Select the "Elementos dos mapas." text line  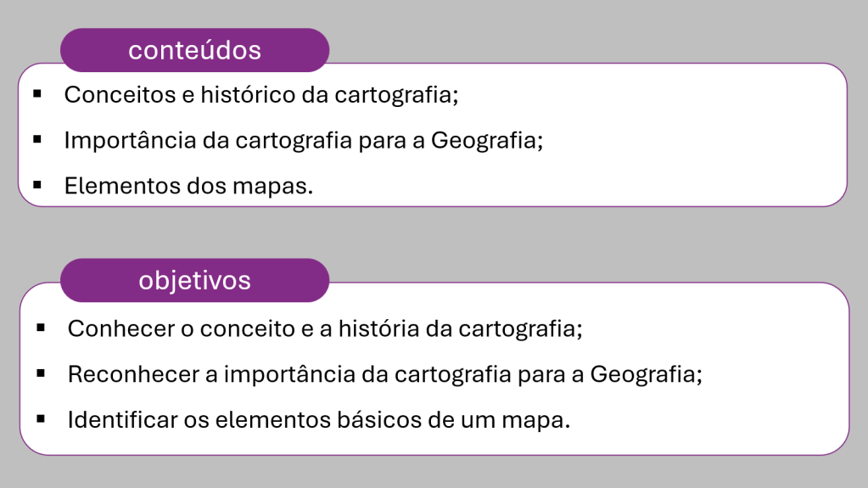188,185
